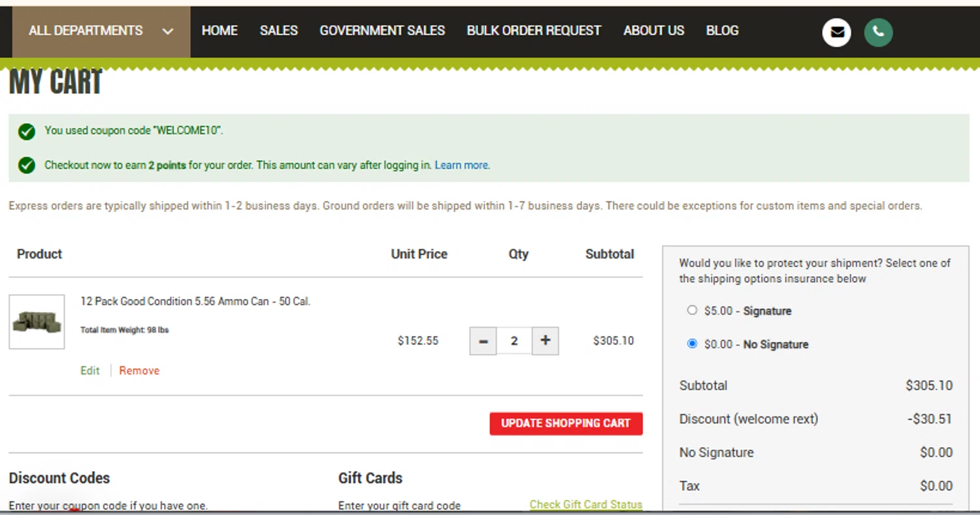
Task: Go to the Sales page
Action: pos(278,31)
